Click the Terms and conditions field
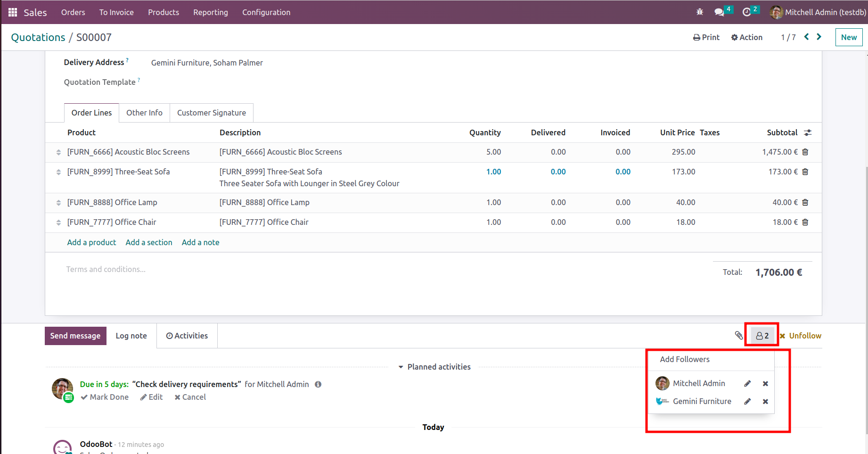The width and height of the screenshot is (868, 454). pyautogui.click(x=106, y=269)
